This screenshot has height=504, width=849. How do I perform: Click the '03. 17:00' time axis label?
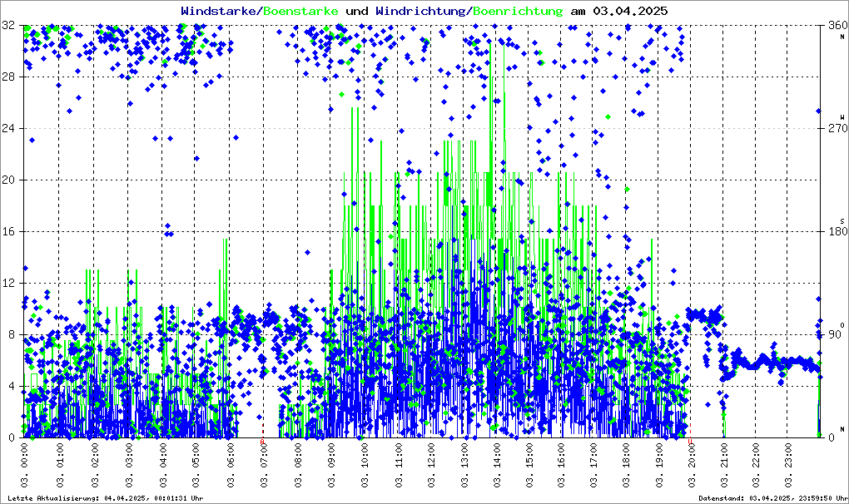pos(594,465)
